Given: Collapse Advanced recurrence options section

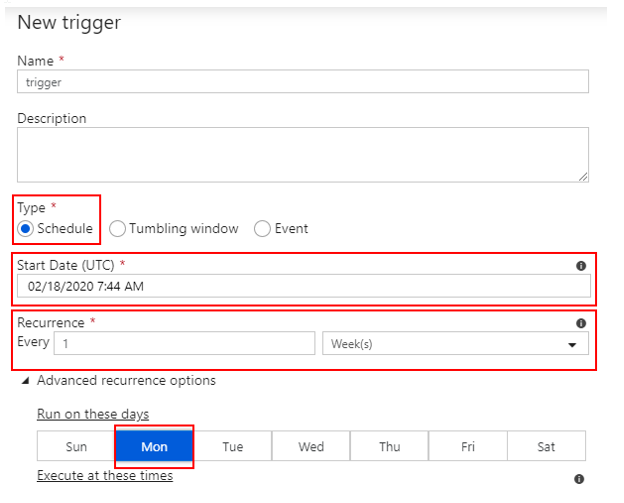Looking at the screenshot, I should [x=25, y=381].
